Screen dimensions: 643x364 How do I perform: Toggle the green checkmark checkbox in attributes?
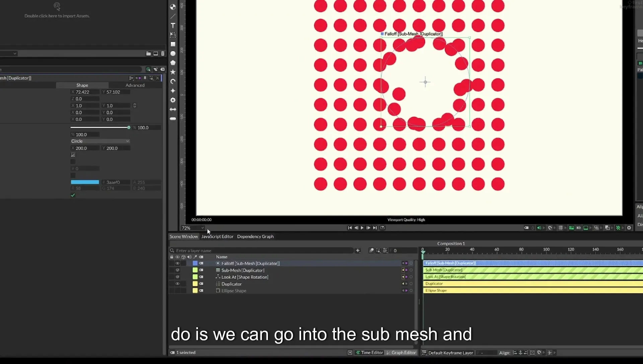click(73, 195)
